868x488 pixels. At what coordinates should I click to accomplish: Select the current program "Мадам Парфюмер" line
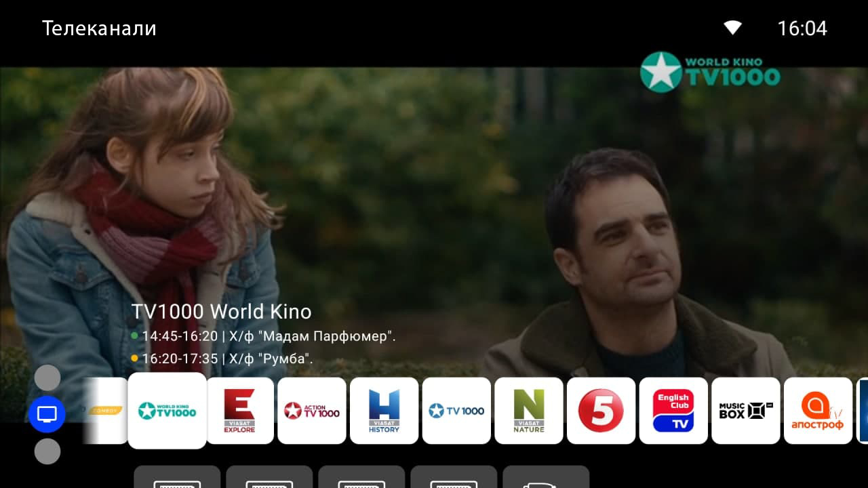[264, 336]
